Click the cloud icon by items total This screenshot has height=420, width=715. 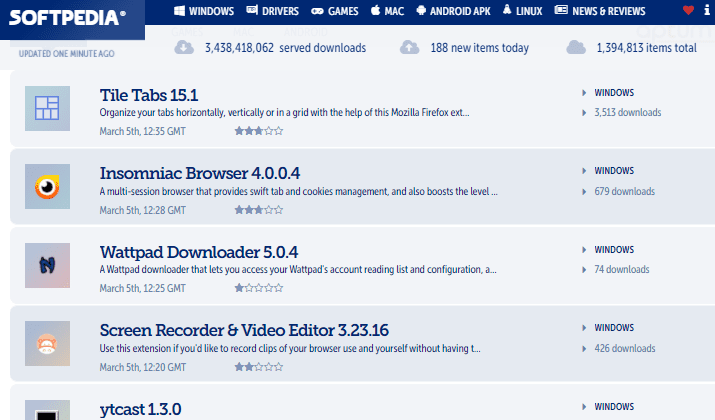point(576,47)
